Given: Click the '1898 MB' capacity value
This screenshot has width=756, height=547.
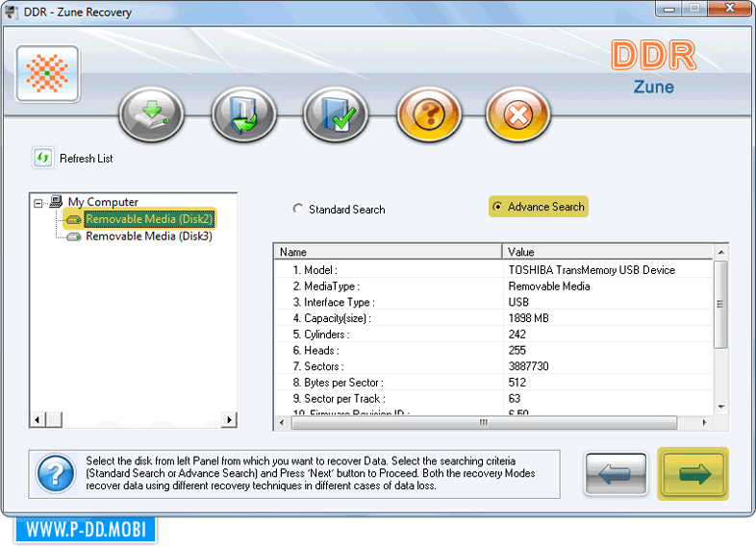Looking at the screenshot, I should (528, 318).
